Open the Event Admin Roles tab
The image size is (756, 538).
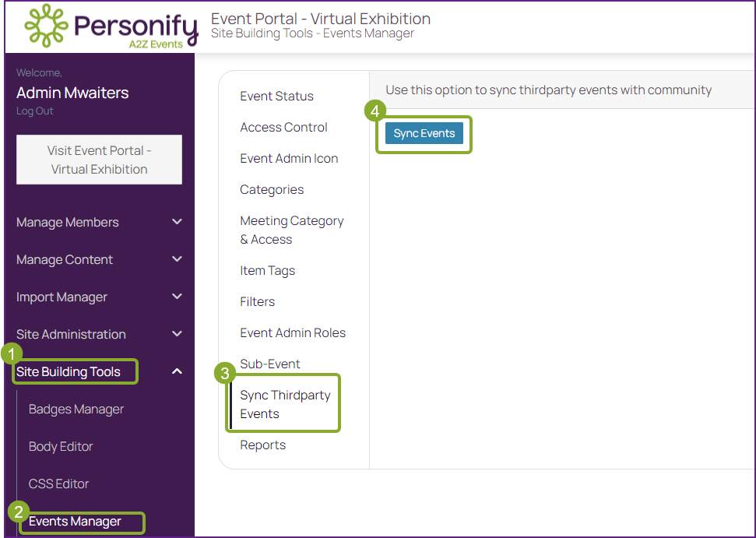click(293, 332)
